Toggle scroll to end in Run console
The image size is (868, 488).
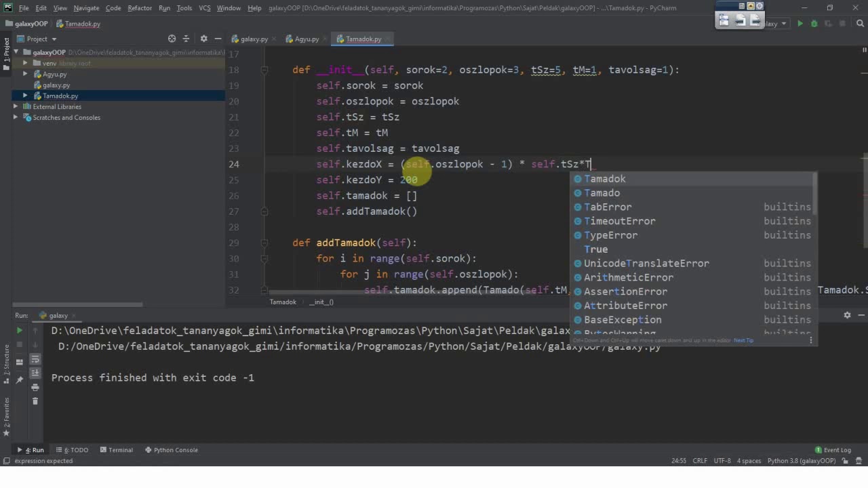[x=35, y=373]
